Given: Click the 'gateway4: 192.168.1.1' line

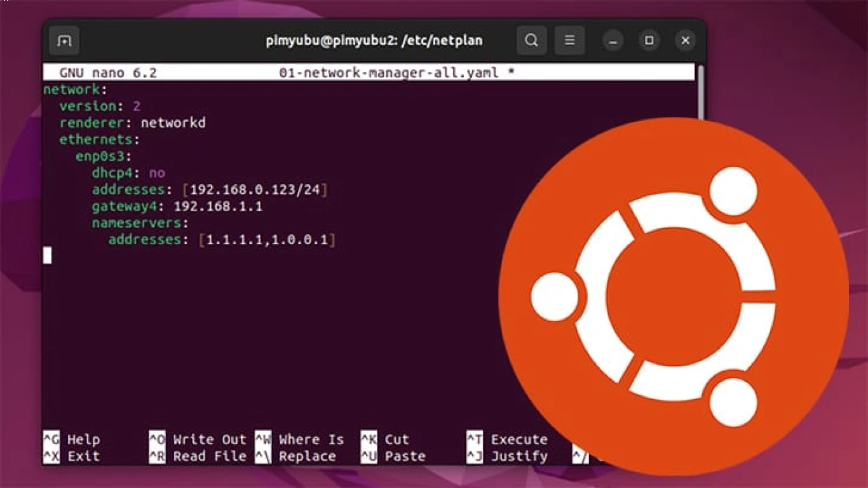Looking at the screenshot, I should [177, 206].
